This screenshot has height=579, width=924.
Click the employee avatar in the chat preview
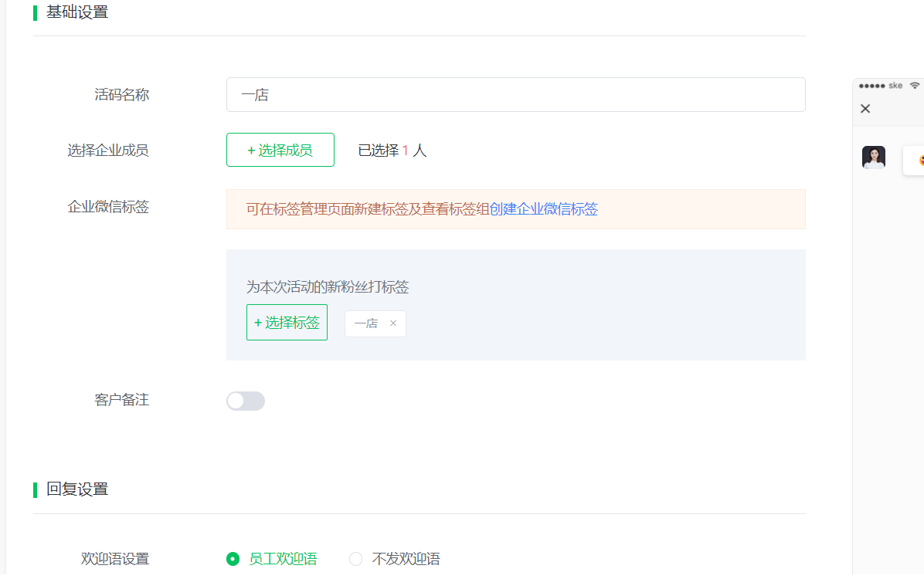[873, 157]
